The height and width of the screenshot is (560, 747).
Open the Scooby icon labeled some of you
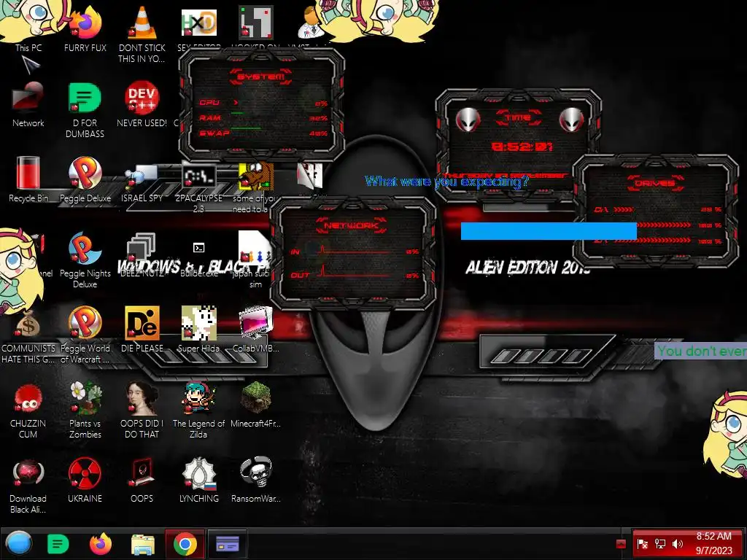tap(256, 187)
